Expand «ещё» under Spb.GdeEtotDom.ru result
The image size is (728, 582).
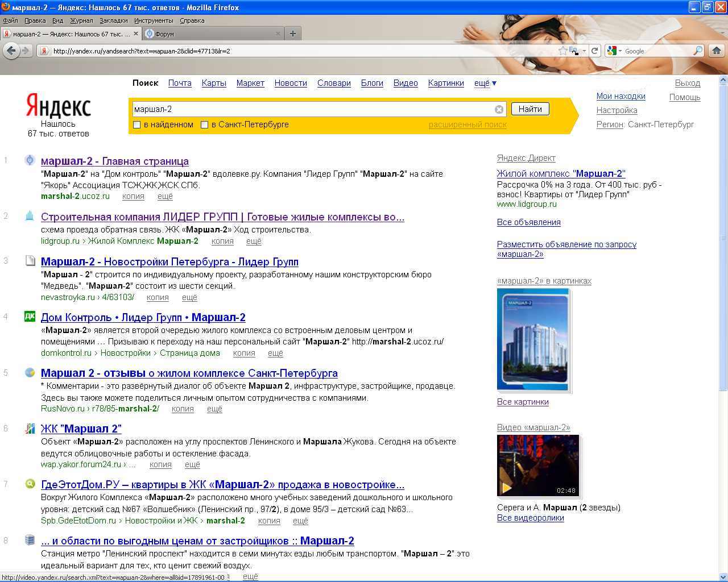(300, 521)
